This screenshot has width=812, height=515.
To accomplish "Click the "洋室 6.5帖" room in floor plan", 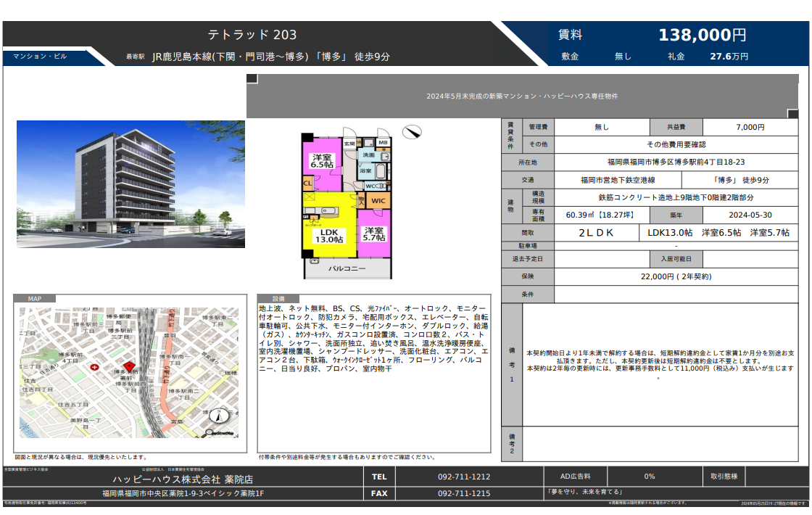I will pos(322,161).
